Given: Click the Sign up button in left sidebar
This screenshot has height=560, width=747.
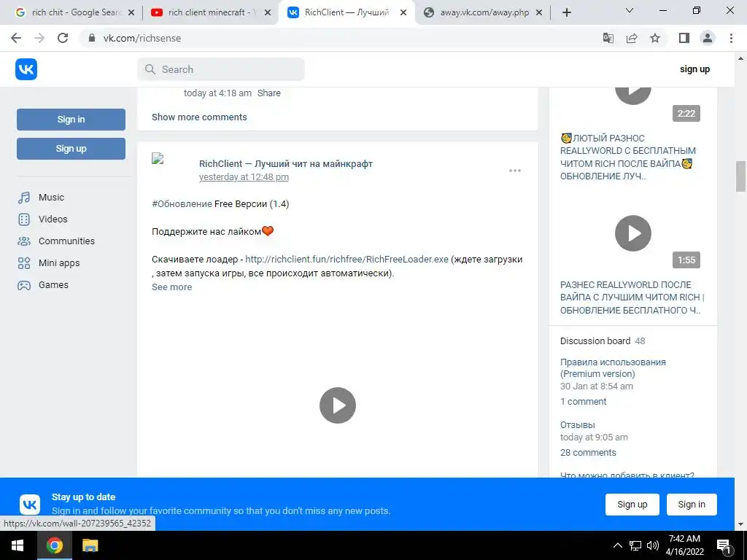Looking at the screenshot, I should (71, 149).
